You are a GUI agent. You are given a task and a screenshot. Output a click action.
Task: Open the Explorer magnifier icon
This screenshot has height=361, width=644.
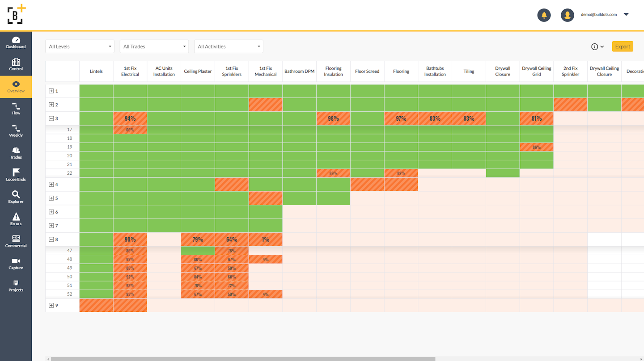(x=16, y=194)
